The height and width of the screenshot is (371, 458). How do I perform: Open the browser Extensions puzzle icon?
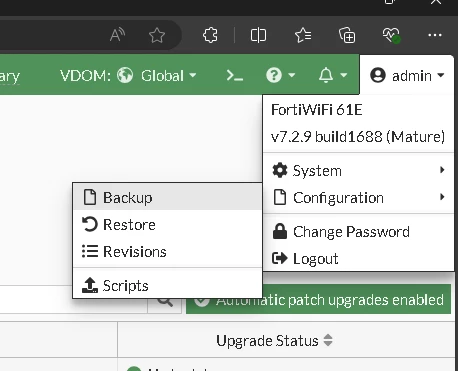(x=210, y=35)
